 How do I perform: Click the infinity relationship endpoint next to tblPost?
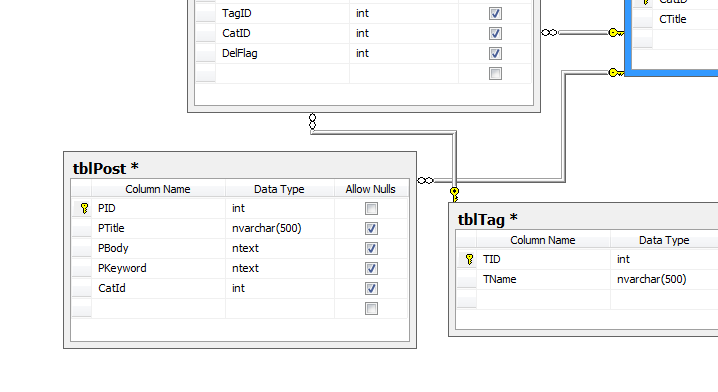[x=426, y=180]
